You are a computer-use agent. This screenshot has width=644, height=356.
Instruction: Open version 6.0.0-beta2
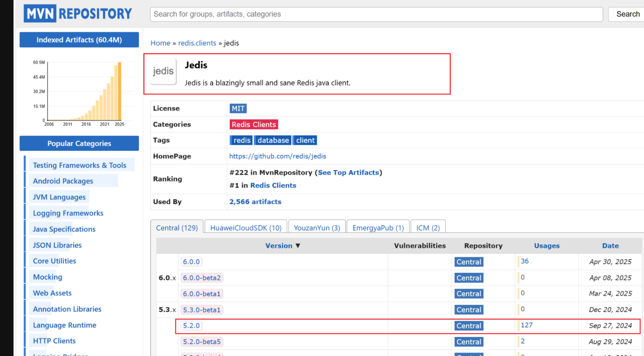(202, 278)
